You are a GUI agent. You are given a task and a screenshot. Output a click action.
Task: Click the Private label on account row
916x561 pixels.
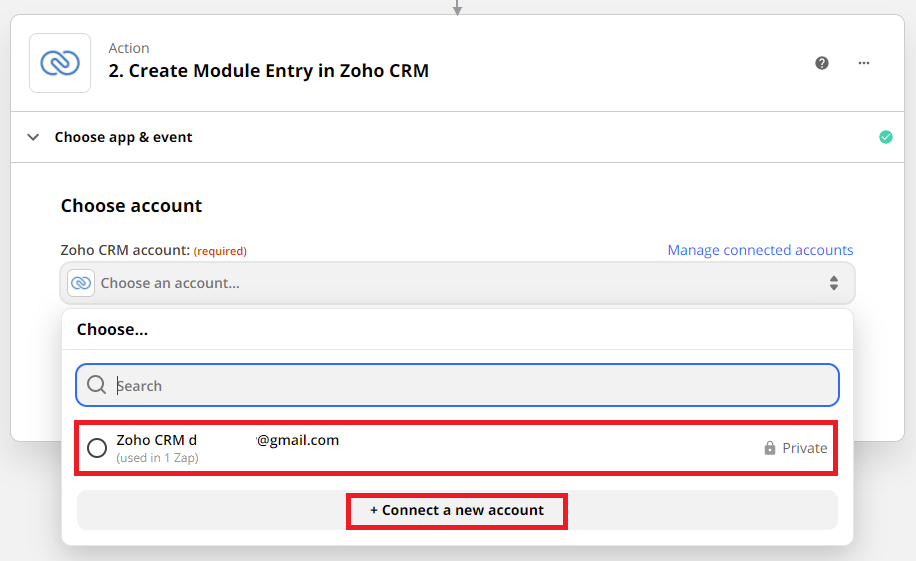coord(804,448)
